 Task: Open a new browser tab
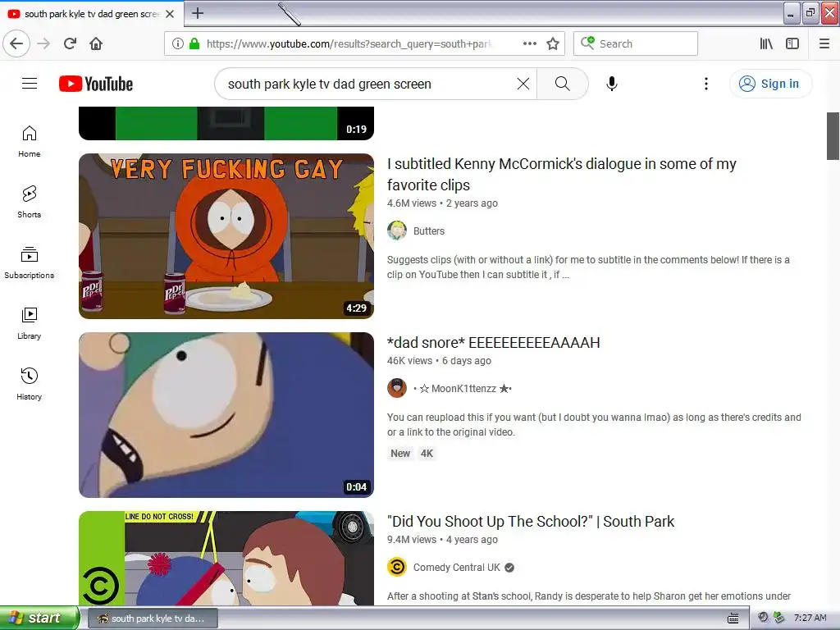[198, 13]
